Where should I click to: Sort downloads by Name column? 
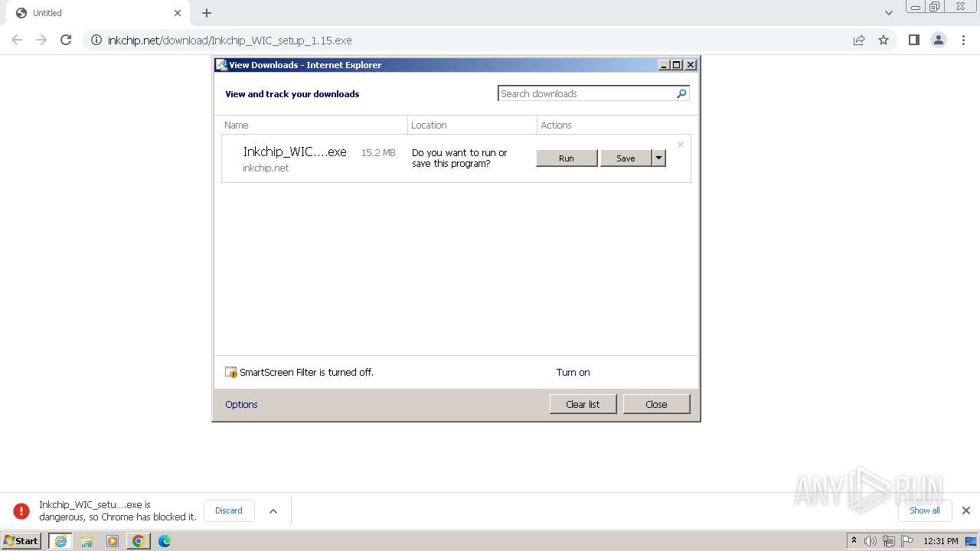[315, 125]
